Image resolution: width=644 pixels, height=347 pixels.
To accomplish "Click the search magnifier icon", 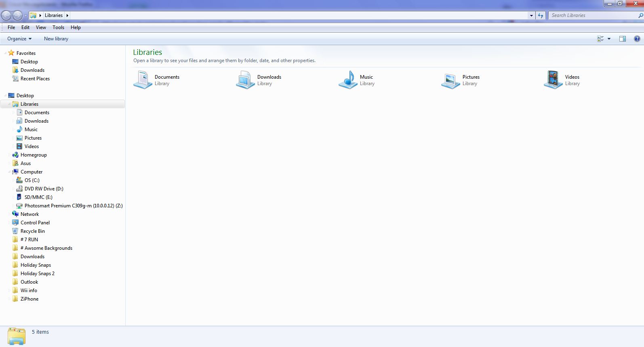I will (640, 15).
